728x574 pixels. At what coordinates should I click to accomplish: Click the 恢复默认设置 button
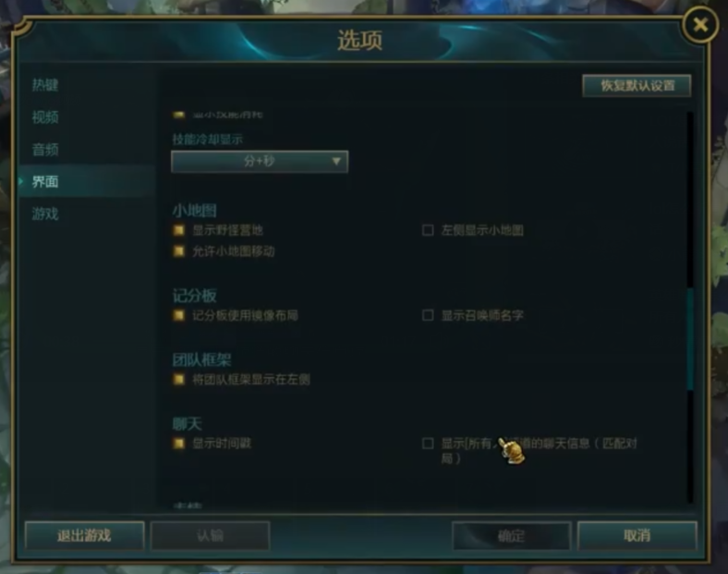click(x=637, y=86)
